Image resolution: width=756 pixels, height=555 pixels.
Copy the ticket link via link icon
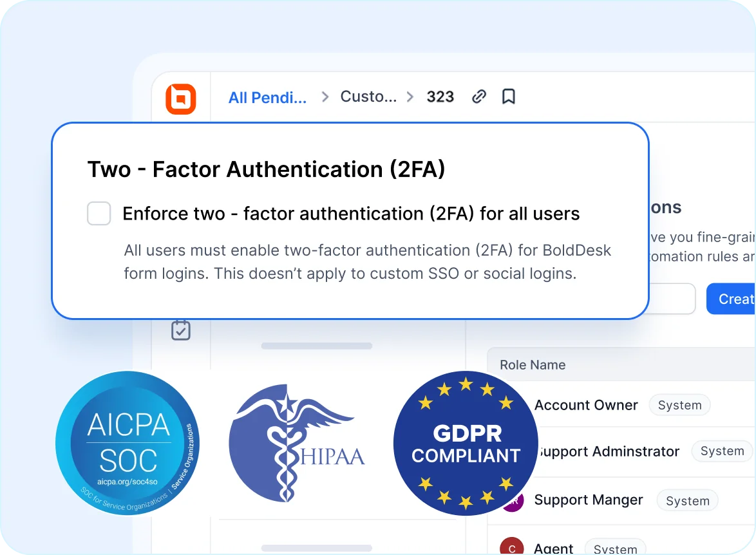(x=478, y=95)
